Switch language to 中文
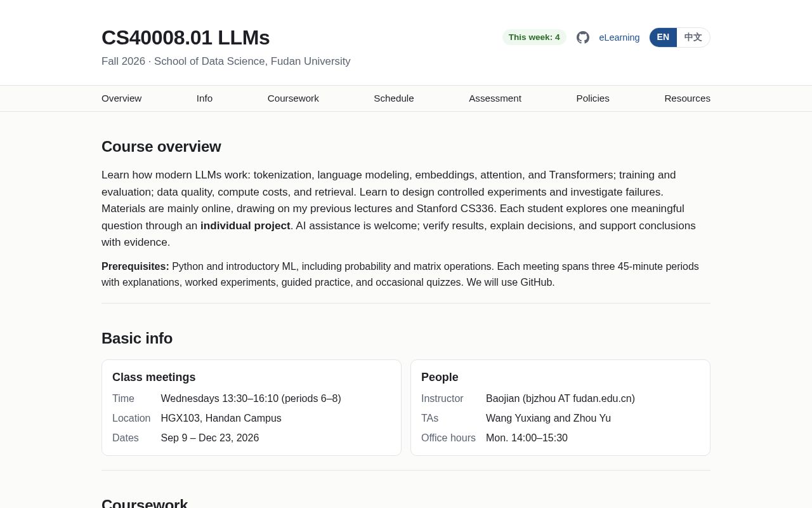 693,37
